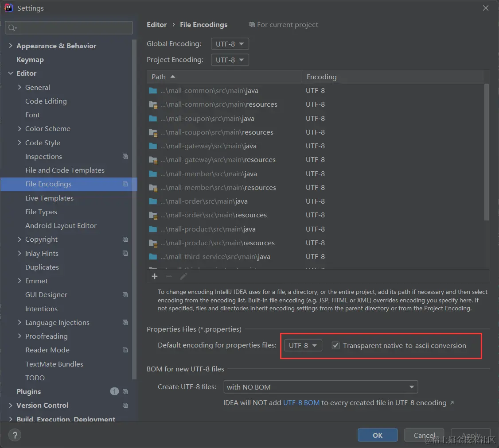Click the IntelliJ IDEA logo in title bar
This screenshot has height=448, width=499.
(8, 8)
